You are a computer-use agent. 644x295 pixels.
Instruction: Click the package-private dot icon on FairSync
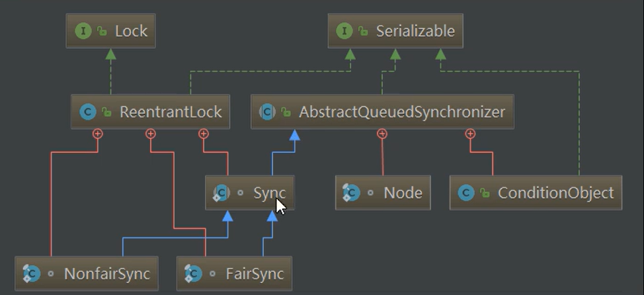point(212,274)
